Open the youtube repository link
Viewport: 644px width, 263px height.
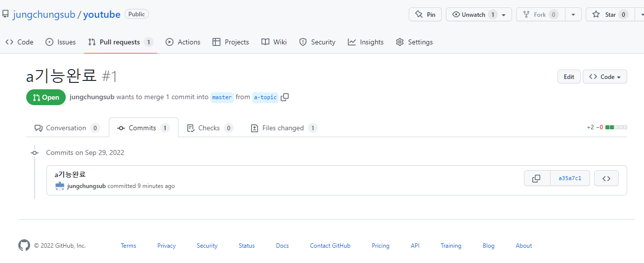[x=102, y=14]
